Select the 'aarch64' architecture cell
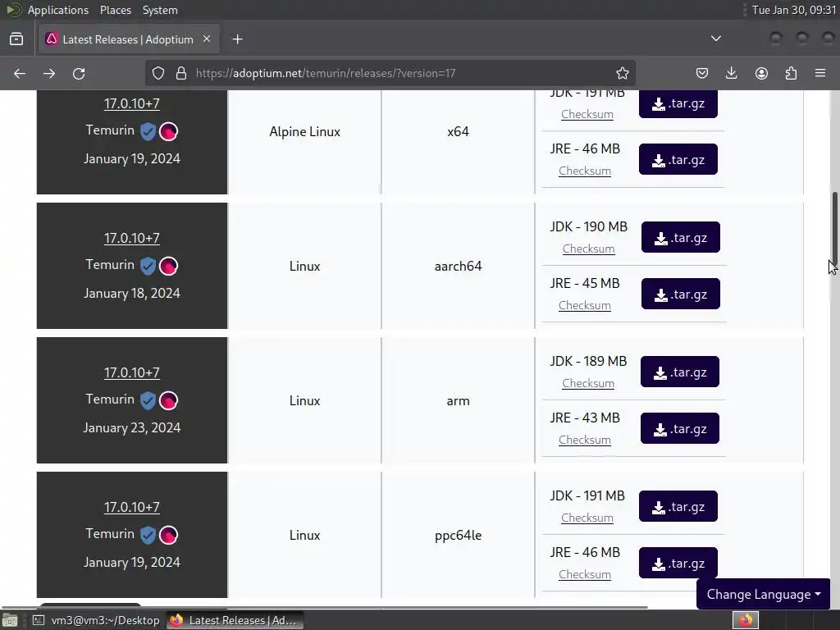The height and width of the screenshot is (630, 840). (458, 267)
